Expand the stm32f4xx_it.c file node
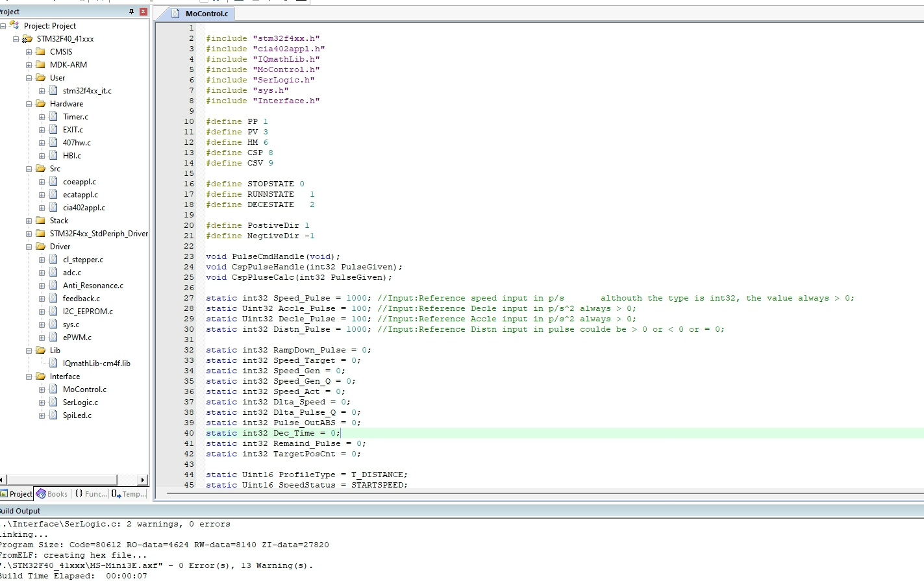Viewport: 924px width, 581px height. (x=42, y=91)
